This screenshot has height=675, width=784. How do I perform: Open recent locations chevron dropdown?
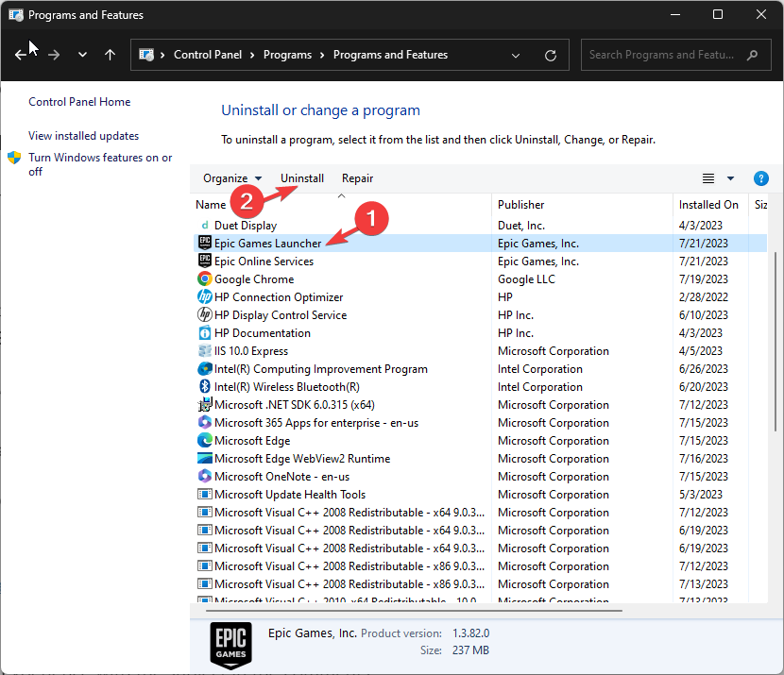pyautogui.click(x=82, y=55)
